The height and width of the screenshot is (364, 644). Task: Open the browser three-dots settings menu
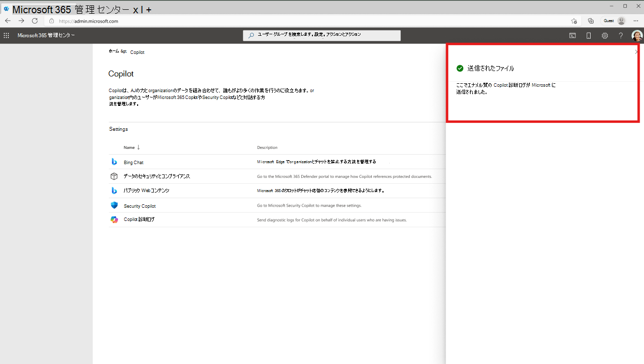pos(636,21)
